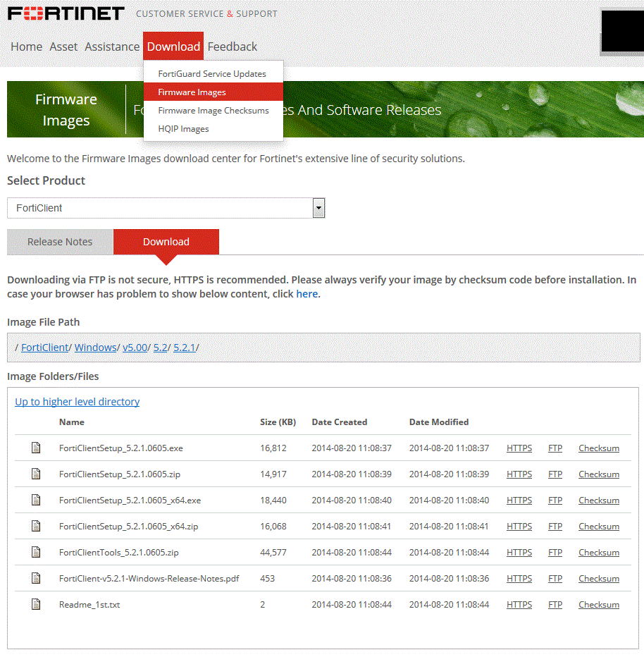This screenshot has width=644, height=657.
Task: Select Firmware Image Checksums menu entry
Action: (213, 110)
